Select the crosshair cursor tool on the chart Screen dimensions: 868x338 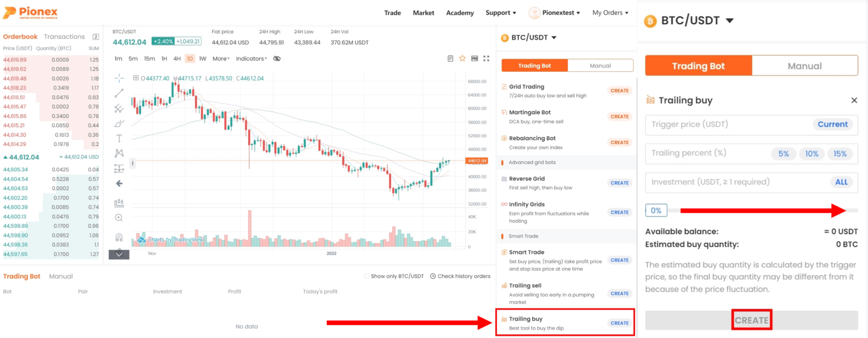[119, 77]
